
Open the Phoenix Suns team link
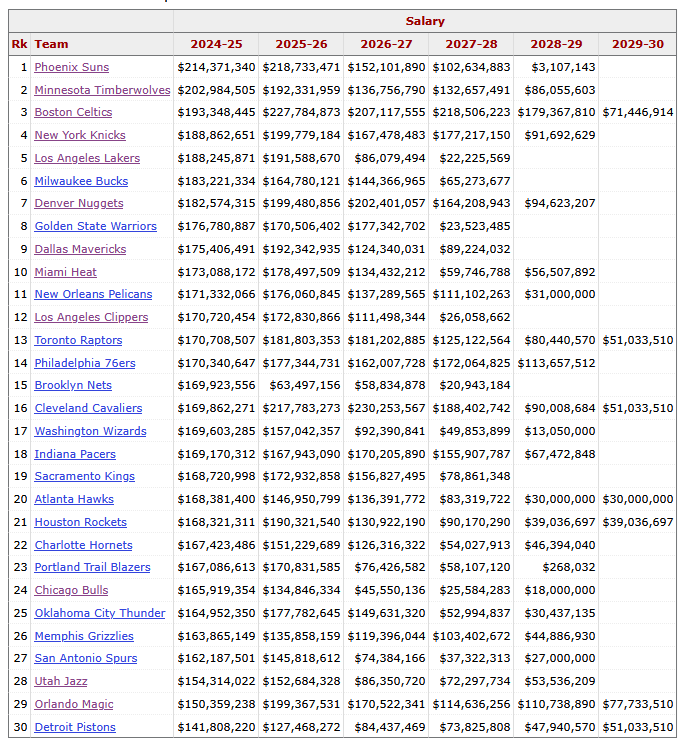(x=72, y=67)
